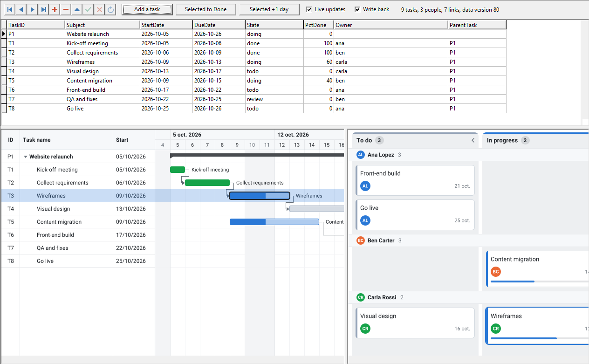The width and height of the screenshot is (589, 364).
Task: Sort the grid by the Subject column header
Action: pos(103,25)
